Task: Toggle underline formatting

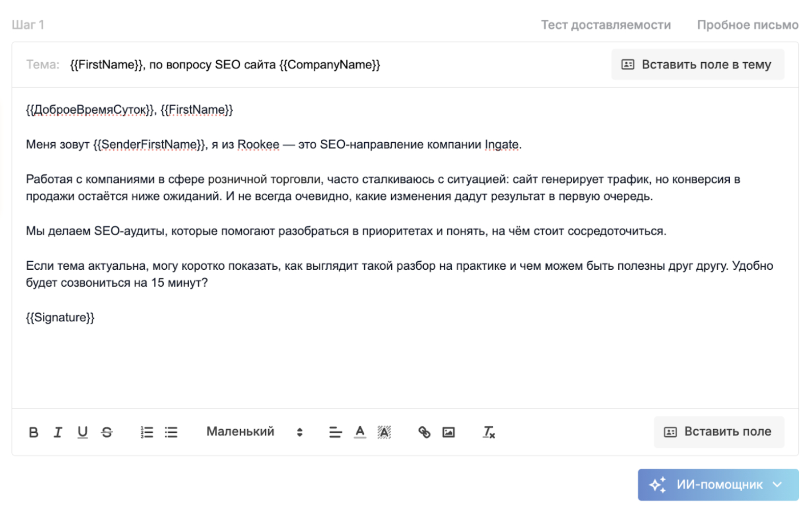Action: 82,432
